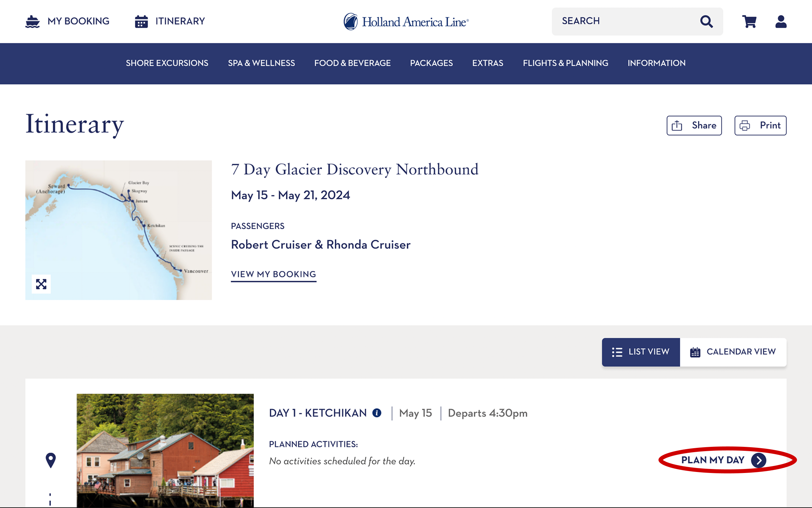Image resolution: width=812 pixels, height=508 pixels.
Task: Click the Ketchikan info icon
Action: click(377, 413)
